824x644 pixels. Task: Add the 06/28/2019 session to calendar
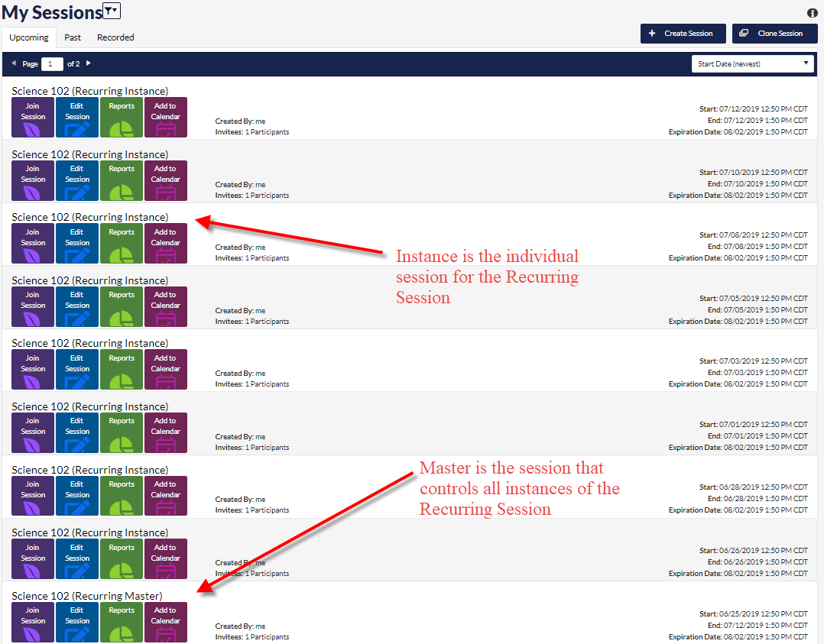tap(165, 496)
